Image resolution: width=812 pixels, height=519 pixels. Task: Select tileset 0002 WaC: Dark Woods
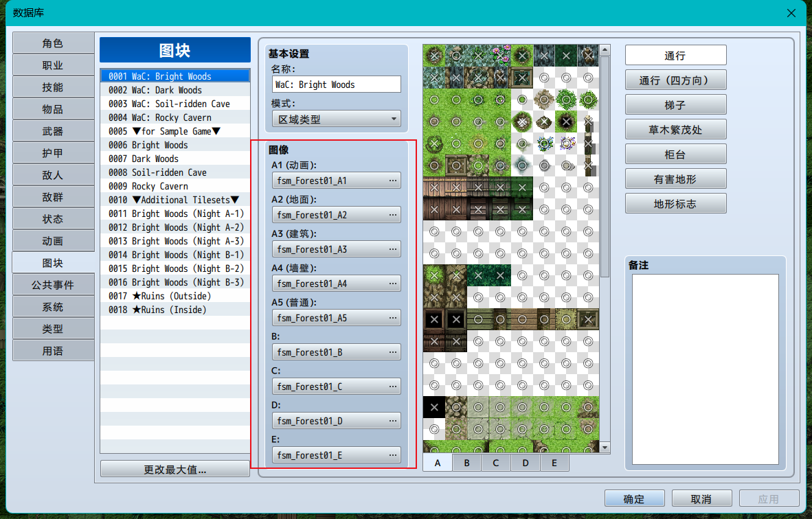click(x=175, y=90)
